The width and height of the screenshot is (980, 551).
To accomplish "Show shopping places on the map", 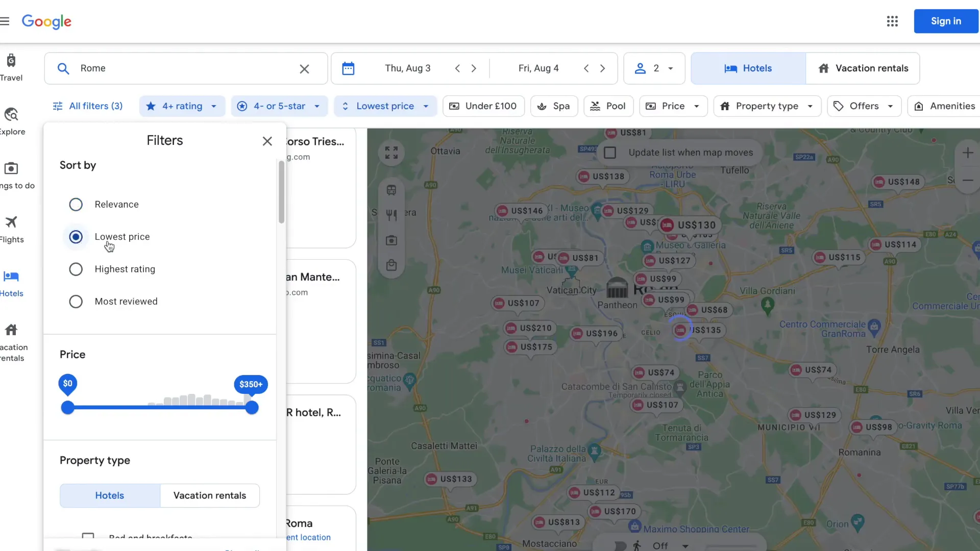I will (x=391, y=265).
